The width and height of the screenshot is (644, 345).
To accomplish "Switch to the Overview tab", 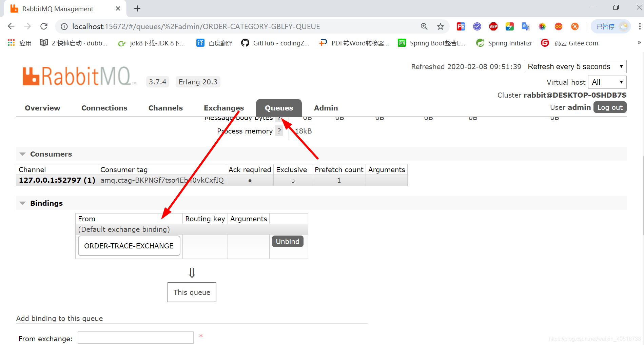I will (x=42, y=108).
